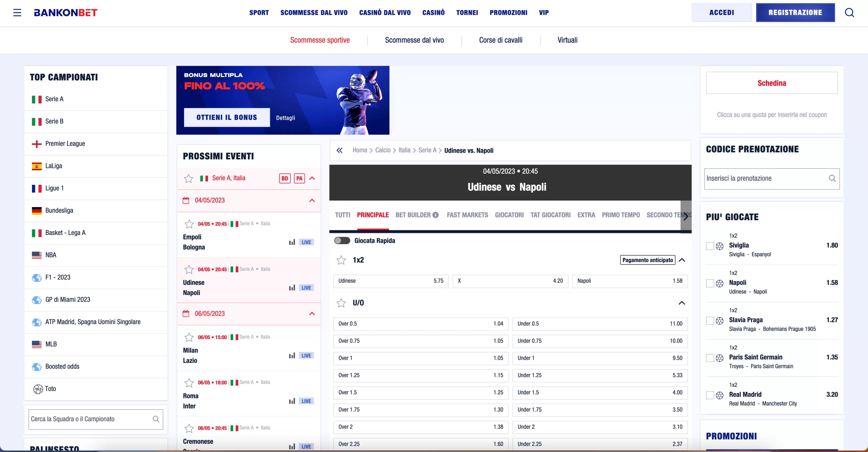The width and height of the screenshot is (868, 452).
Task: Collapse the 04/05/2023 date group
Action: click(x=312, y=200)
